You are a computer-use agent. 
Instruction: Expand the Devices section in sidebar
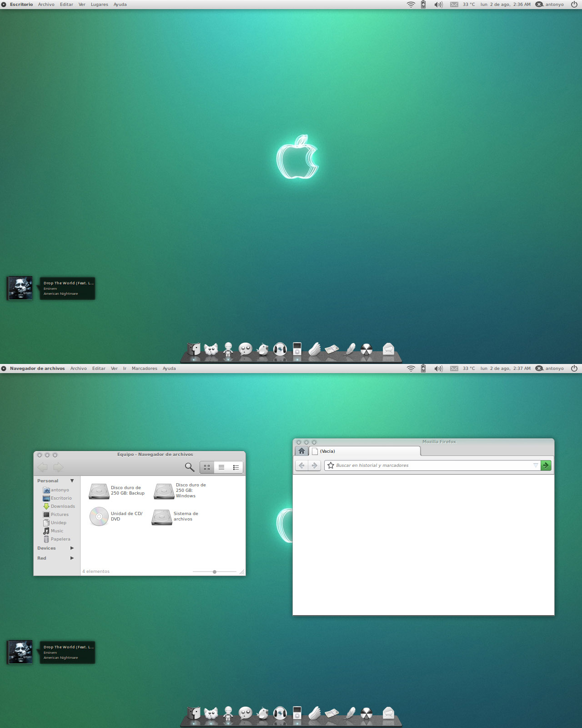[72, 548]
